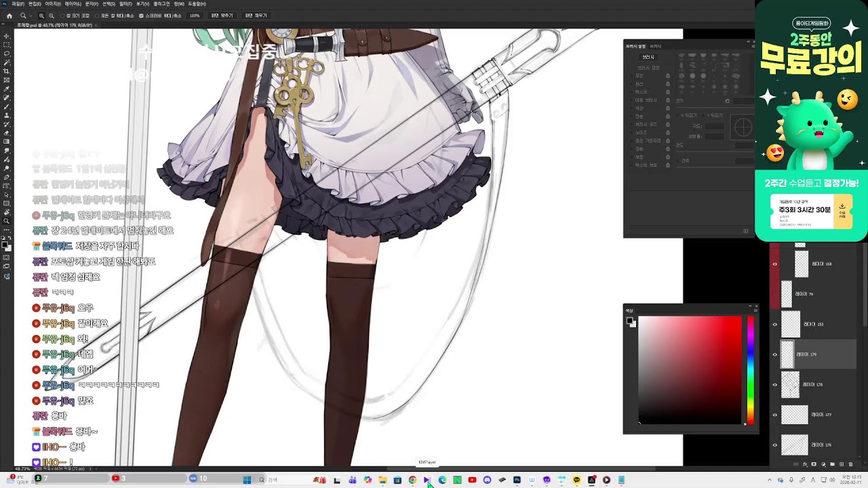The height and width of the screenshot is (488, 868).
Task: Open the Image menu
Action: 53,4
